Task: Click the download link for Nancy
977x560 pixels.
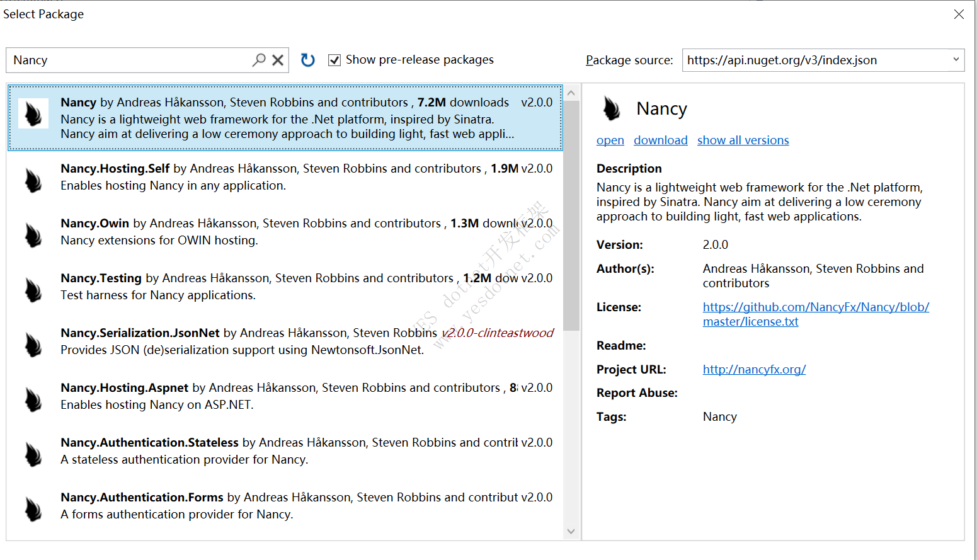Action: click(x=661, y=140)
